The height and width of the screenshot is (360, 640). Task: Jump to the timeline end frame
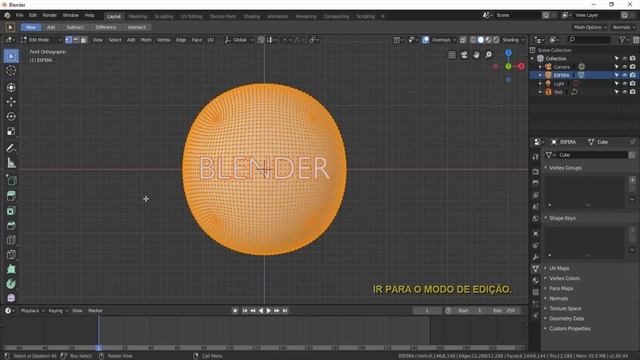[285, 311]
